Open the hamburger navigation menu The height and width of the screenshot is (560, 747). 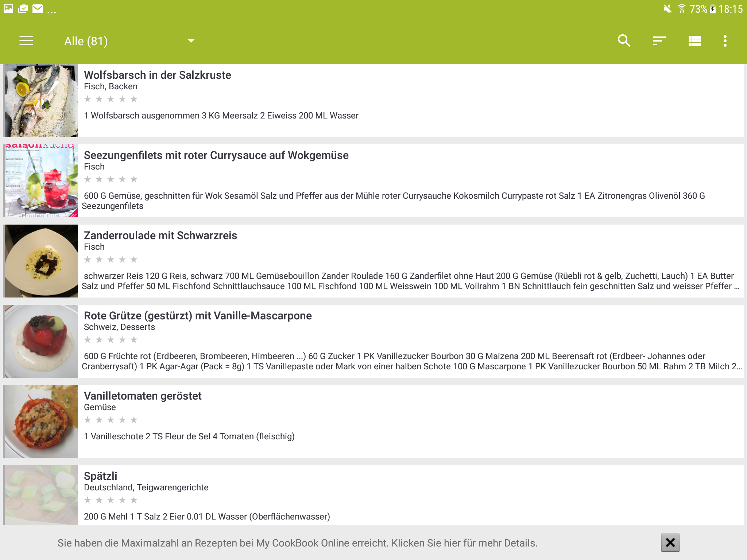26,41
